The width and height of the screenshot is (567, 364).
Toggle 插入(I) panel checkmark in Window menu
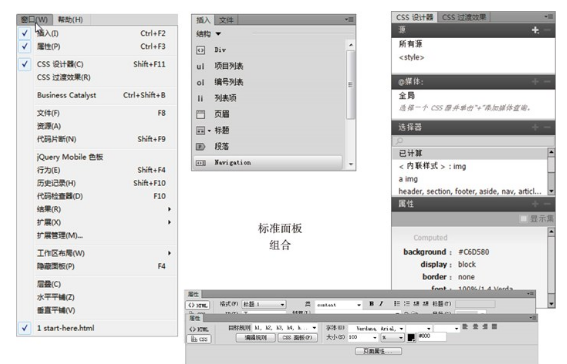point(25,33)
